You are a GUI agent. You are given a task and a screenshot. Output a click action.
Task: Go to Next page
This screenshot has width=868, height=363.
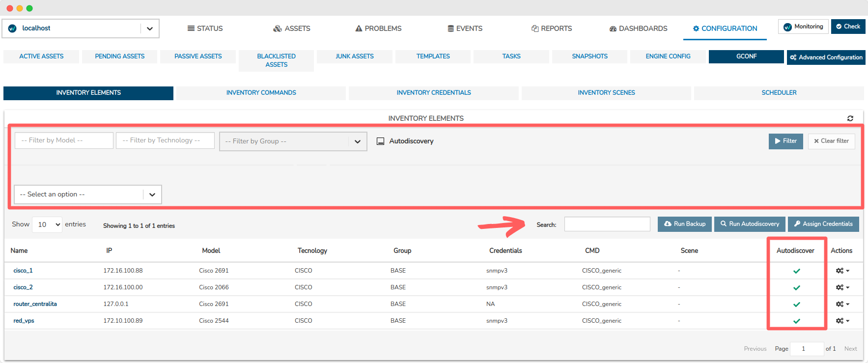[x=850, y=349]
